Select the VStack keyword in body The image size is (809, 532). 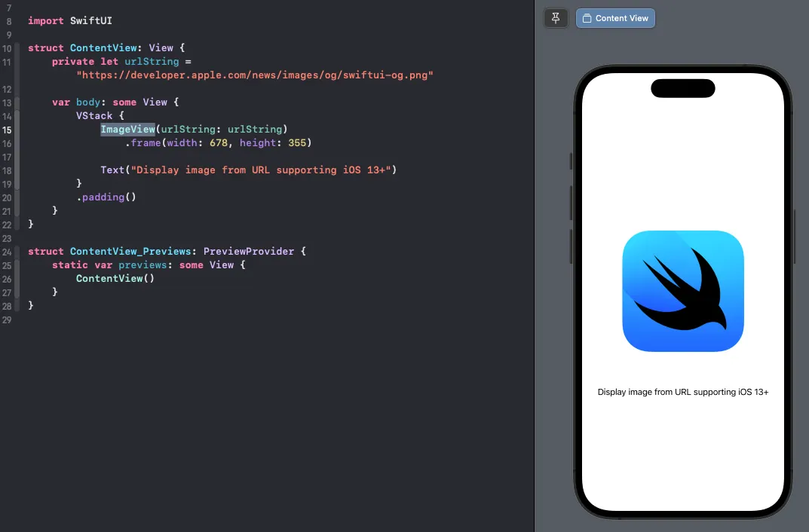coord(92,115)
